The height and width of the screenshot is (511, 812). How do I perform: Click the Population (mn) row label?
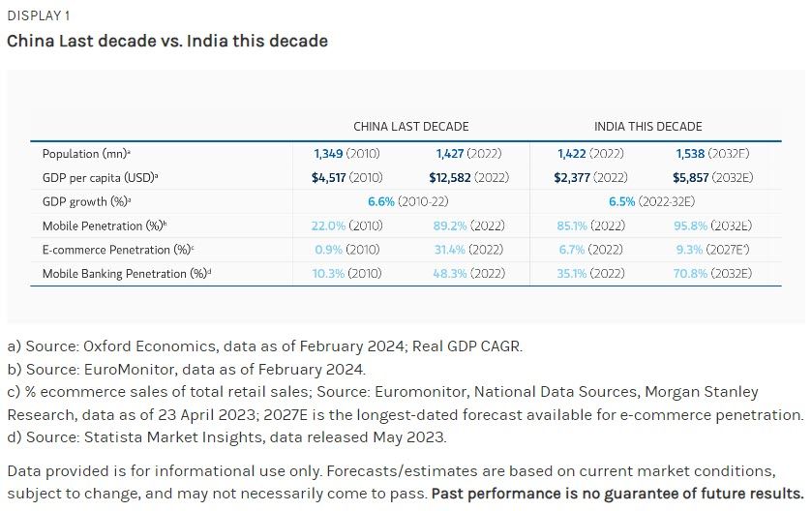coord(86,154)
